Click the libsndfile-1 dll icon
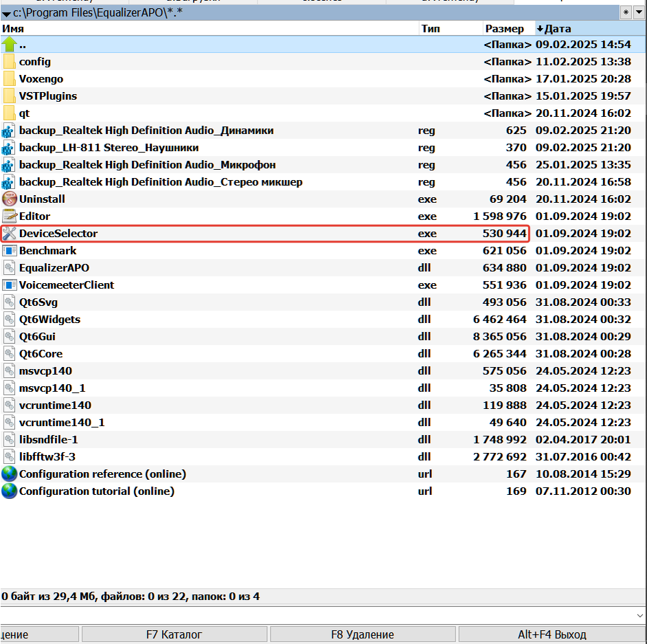This screenshot has width=647, height=644. coord(9,440)
